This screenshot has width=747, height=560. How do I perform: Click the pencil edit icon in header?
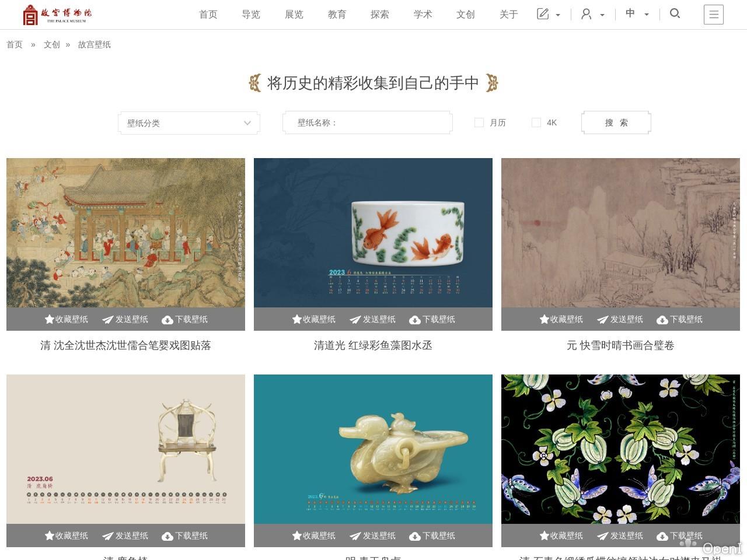[543, 13]
